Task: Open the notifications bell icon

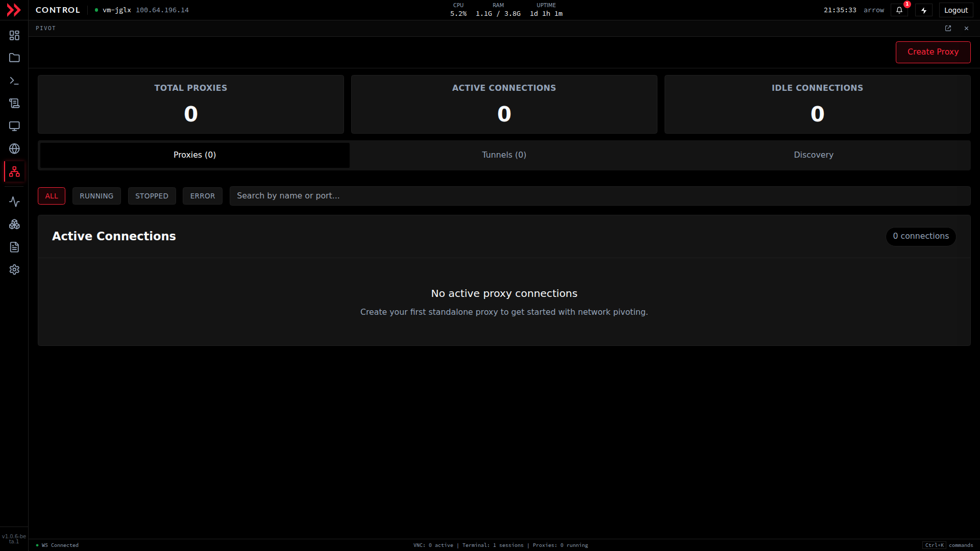Action: 899,10
